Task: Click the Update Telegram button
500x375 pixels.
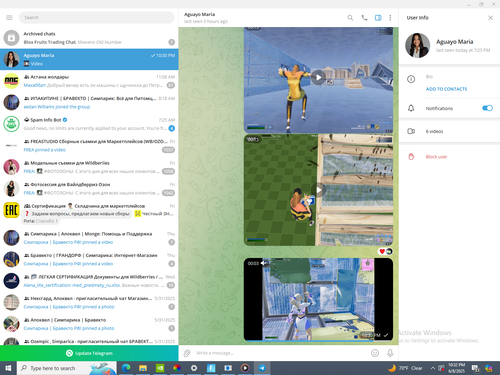Action: 89,353
